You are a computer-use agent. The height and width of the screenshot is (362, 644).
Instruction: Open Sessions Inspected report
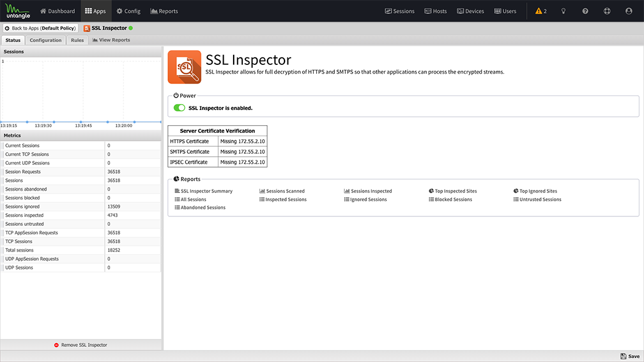(x=368, y=191)
